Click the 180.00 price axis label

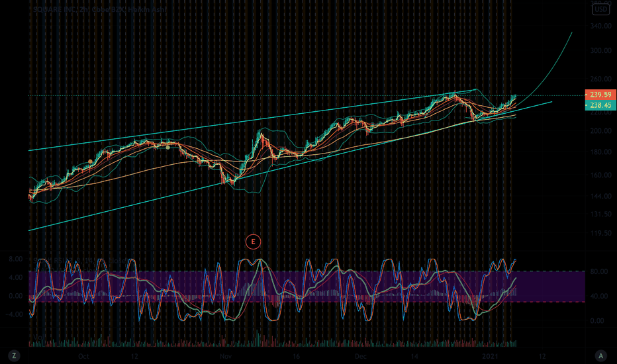[x=600, y=152]
